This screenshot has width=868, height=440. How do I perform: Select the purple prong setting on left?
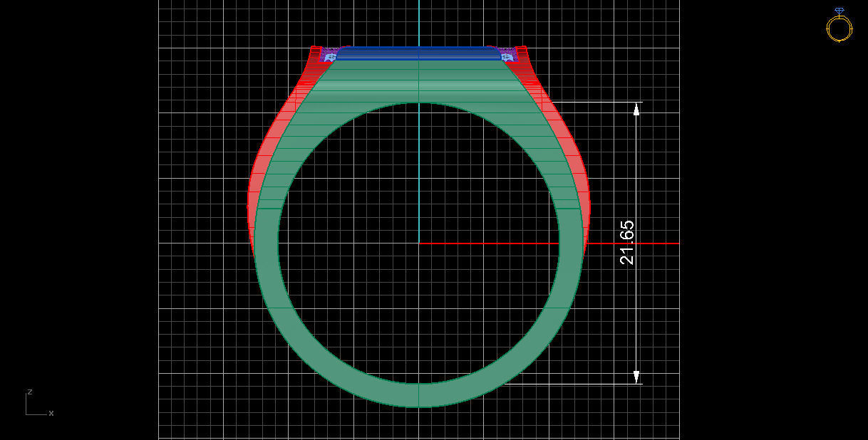(329, 55)
